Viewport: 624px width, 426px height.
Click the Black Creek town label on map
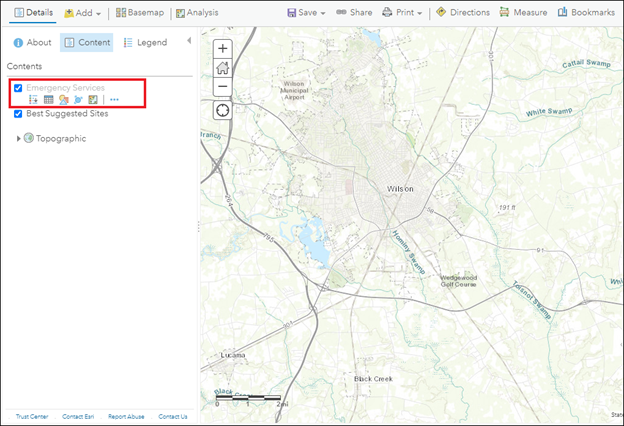373,379
